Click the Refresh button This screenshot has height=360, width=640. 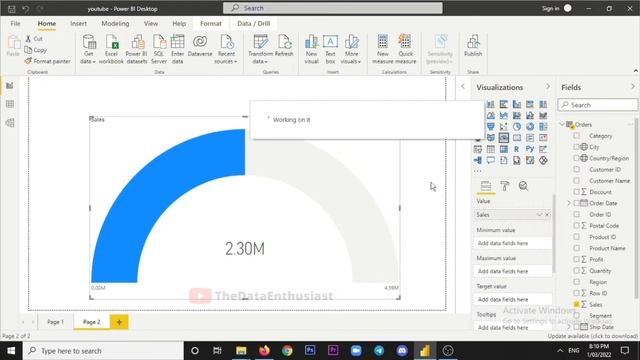(284, 46)
